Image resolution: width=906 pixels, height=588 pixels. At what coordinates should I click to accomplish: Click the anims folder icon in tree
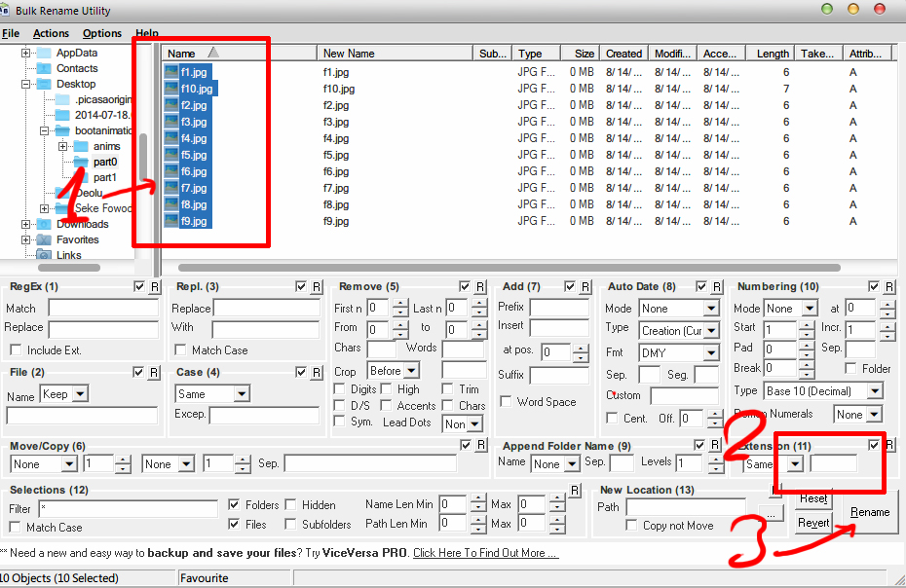[81, 146]
